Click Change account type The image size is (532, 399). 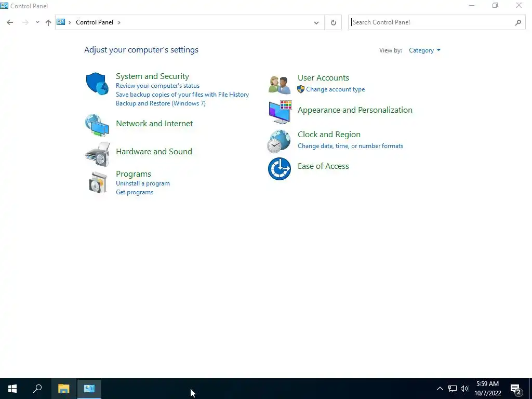pyautogui.click(x=335, y=89)
